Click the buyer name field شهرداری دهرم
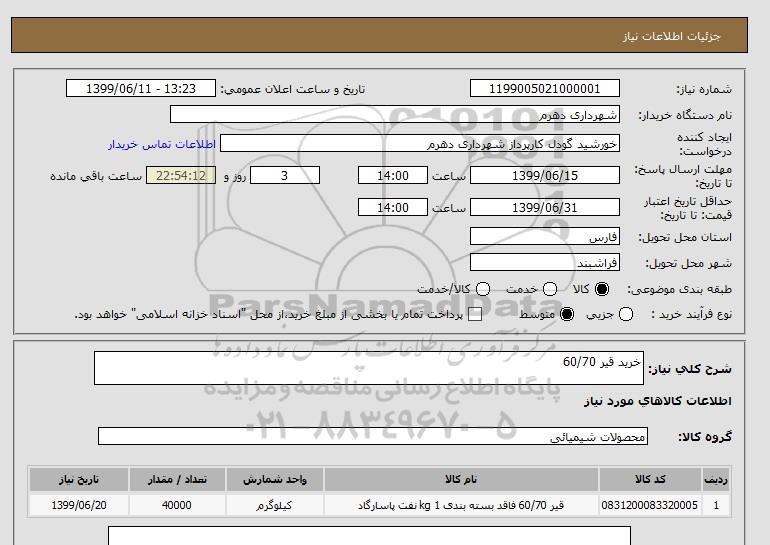This screenshot has width=770, height=545. (x=395, y=114)
